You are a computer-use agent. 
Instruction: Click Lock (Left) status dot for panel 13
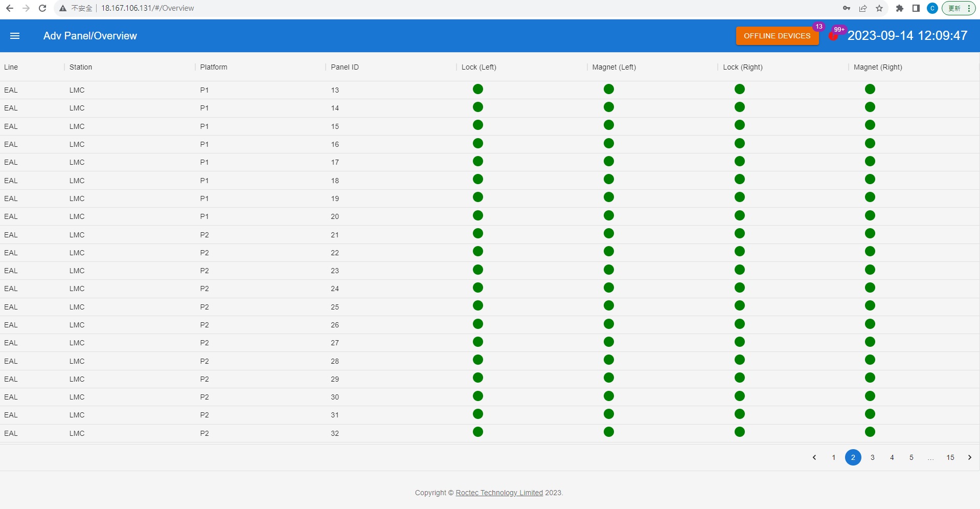(478, 90)
